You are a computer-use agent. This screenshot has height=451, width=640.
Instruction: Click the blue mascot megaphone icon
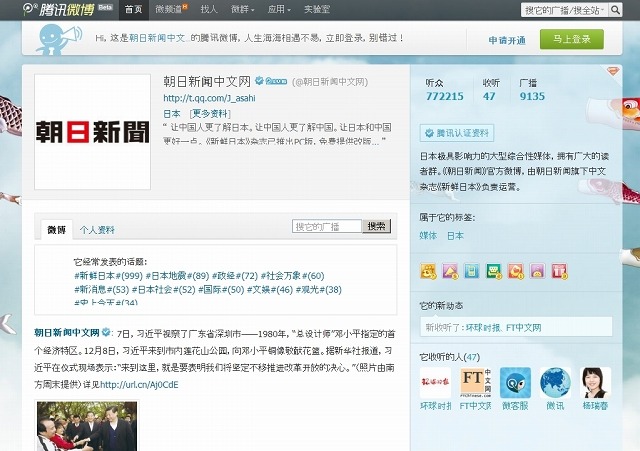(58, 38)
